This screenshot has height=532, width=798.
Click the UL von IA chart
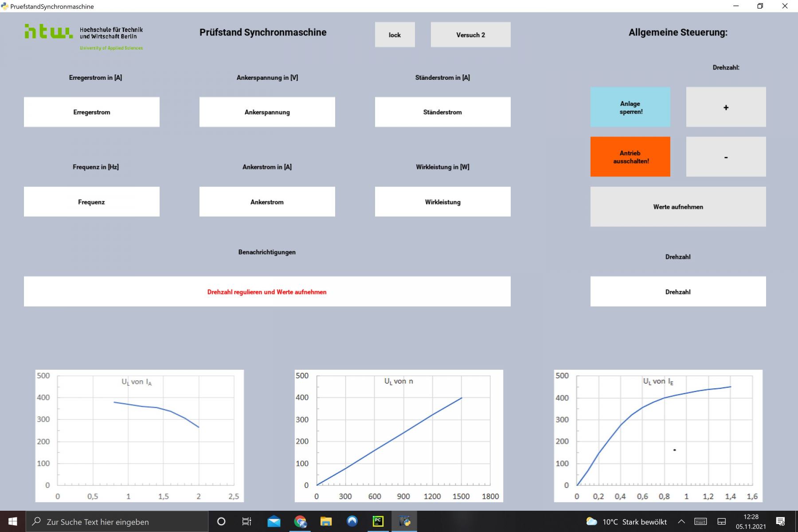pyautogui.click(x=140, y=436)
